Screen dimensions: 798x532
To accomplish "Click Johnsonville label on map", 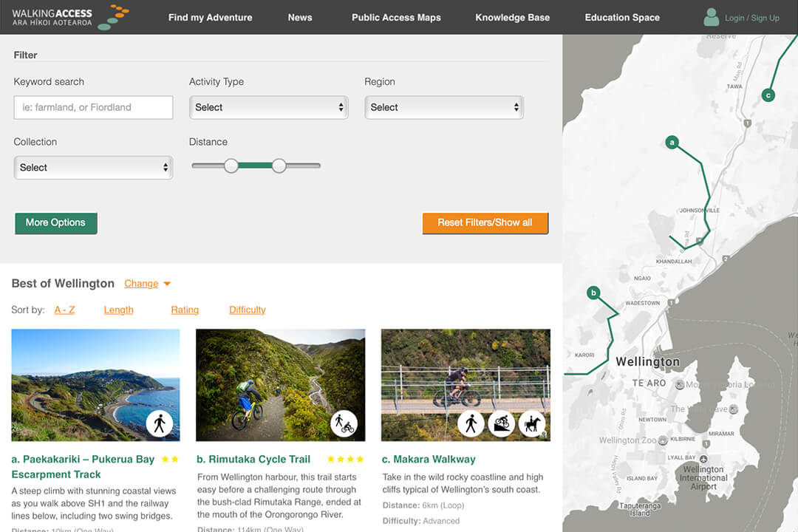I will pos(699,211).
